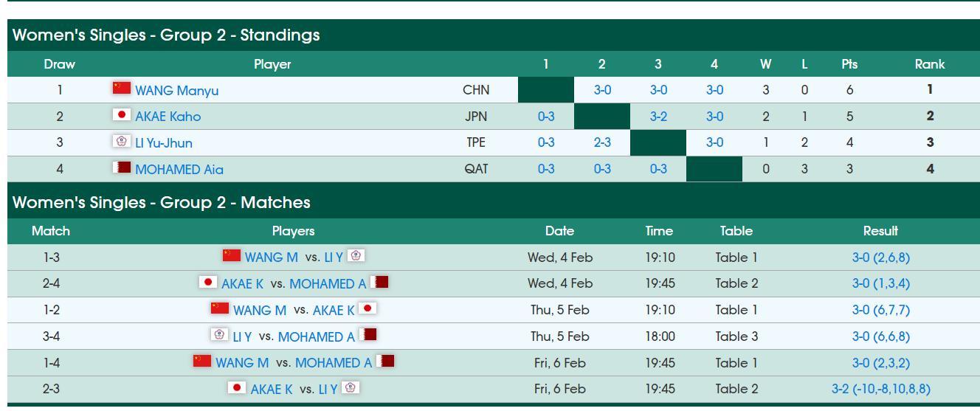Click Japan flag beside AKAE Kaho in standings
The image size is (980, 411).
coord(121,115)
